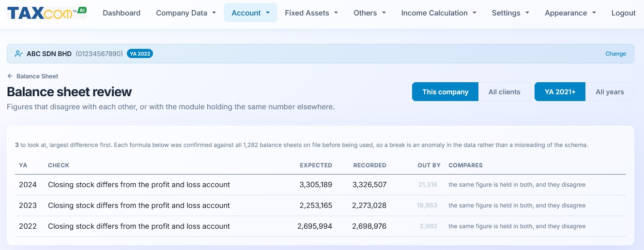This screenshot has width=644, height=250.
Task: Click the 2024 closing stock check description
Action: (139, 185)
